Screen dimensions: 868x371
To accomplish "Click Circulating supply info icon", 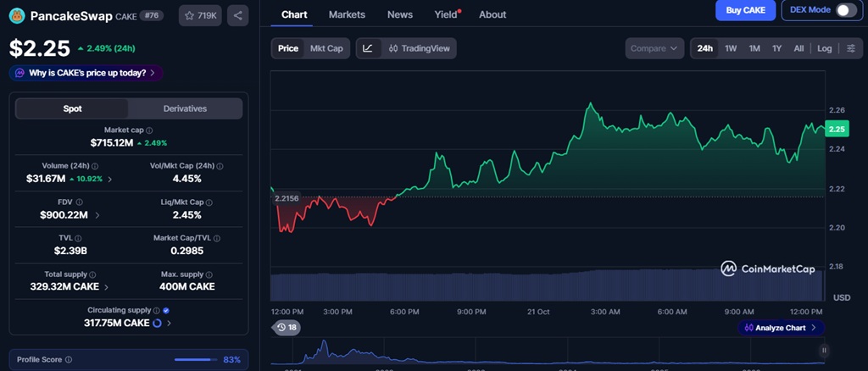I will (157, 311).
